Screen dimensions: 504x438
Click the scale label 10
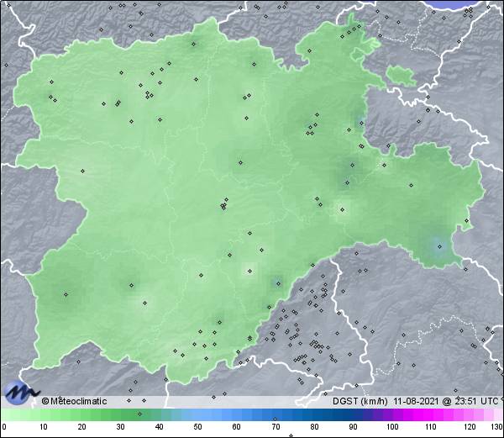44,427
